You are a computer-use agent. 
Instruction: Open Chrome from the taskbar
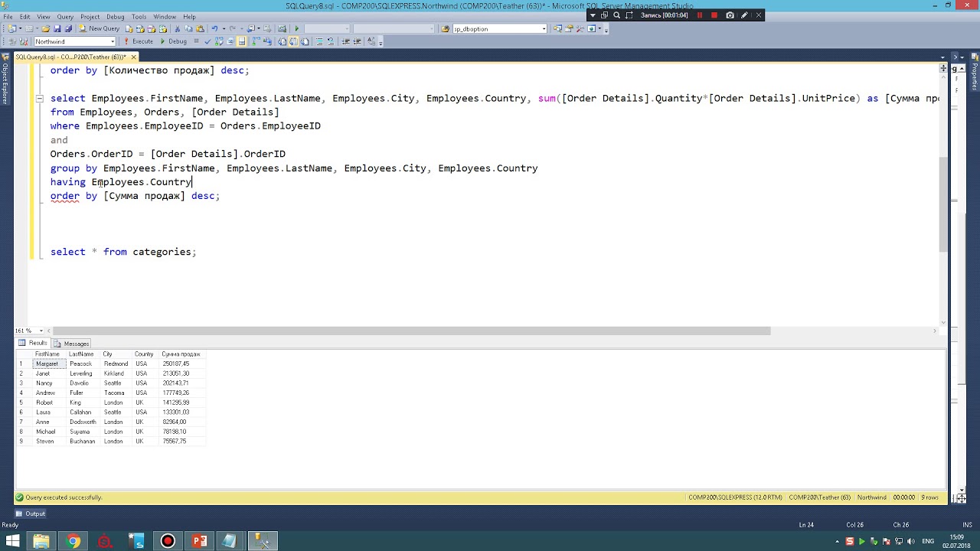click(x=73, y=541)
